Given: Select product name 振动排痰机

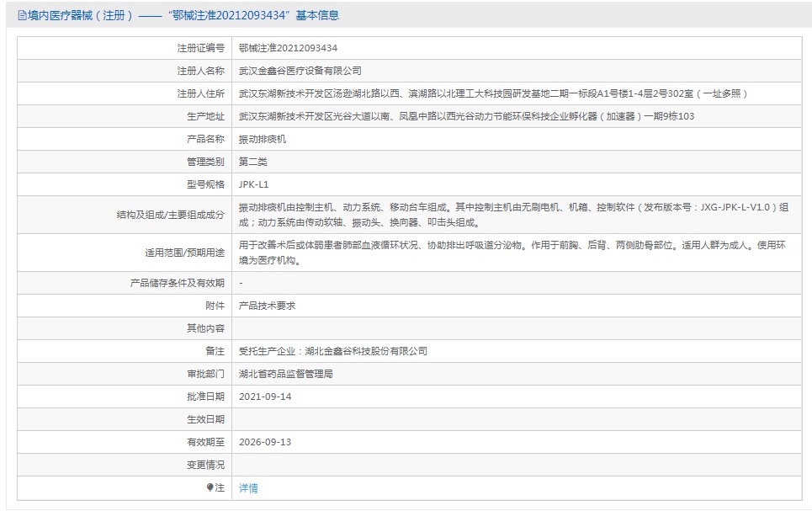Looking at the screenshot, I should (263, 139).
